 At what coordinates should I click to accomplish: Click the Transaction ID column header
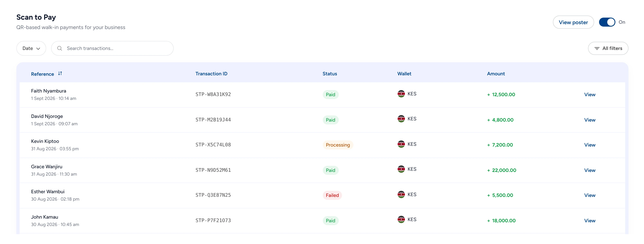click(x=211, y=74)
